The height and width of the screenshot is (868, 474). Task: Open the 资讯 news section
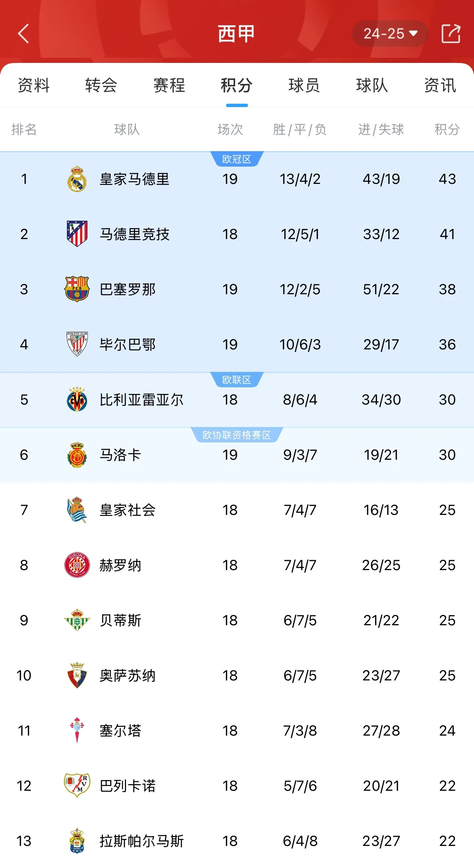click(x=439, y=85)
